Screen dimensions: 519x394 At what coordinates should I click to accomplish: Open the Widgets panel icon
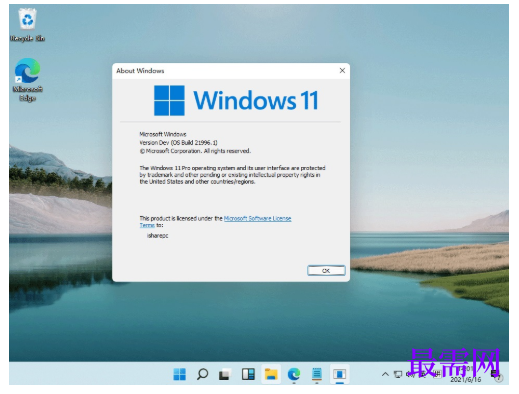pos(248,374)
